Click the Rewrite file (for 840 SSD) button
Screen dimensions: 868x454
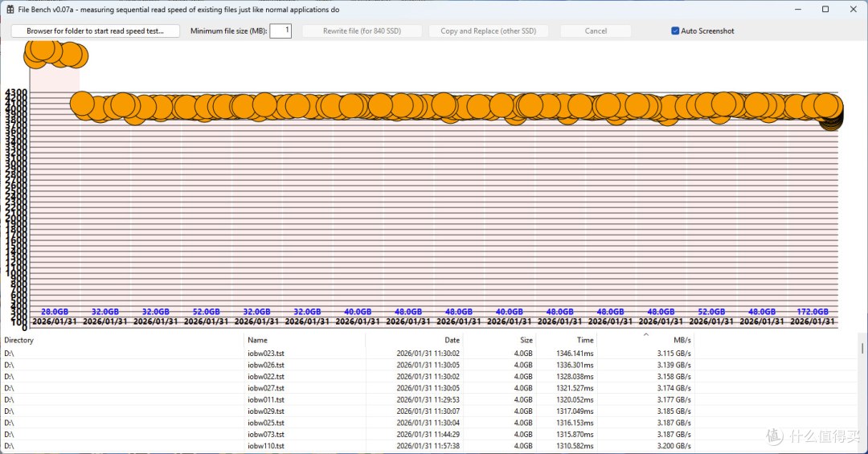pos(362,31)
